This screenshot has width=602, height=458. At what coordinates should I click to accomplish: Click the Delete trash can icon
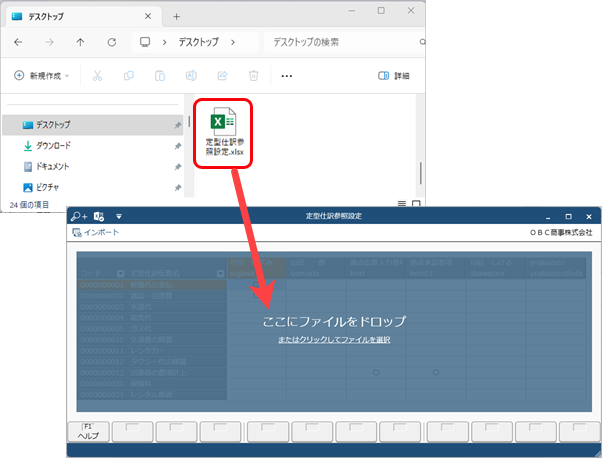[x=253, y=76]
